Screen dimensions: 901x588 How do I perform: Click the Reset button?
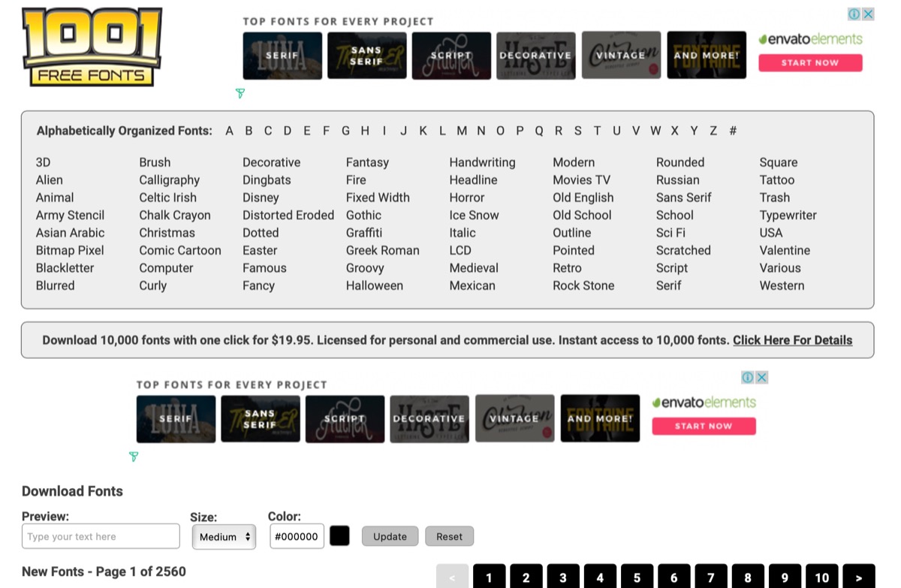point(449,536)
